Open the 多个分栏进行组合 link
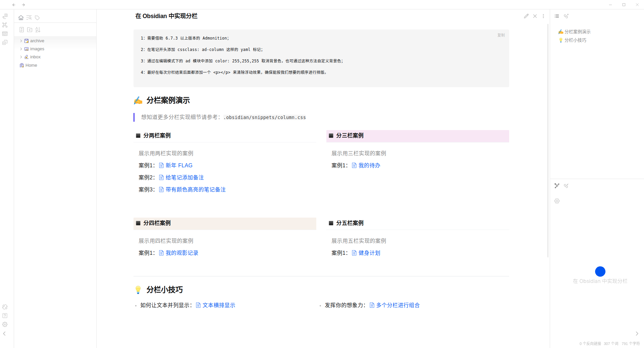The width and height of the screenshot is (644, 348). tap(394, 305)
